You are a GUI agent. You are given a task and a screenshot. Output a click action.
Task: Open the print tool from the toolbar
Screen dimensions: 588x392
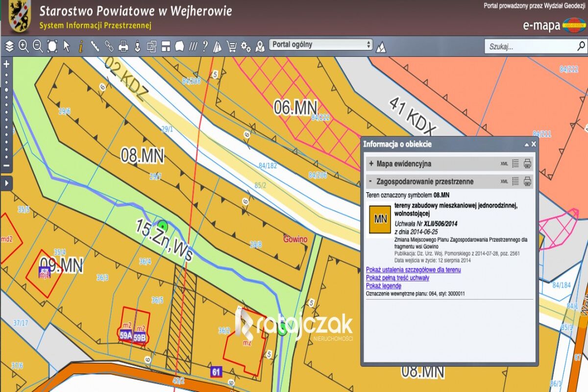(x=123, y=46)
